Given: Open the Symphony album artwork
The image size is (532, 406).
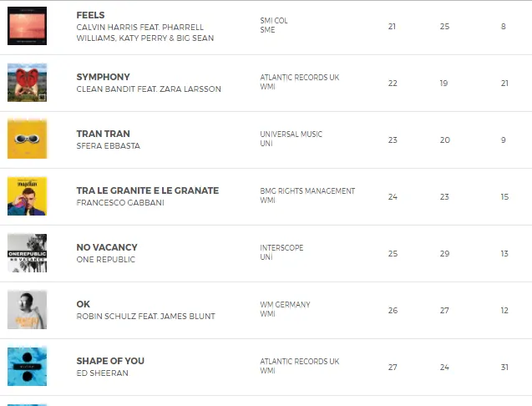Looking at the screenshot, I should tap(28, 83).
